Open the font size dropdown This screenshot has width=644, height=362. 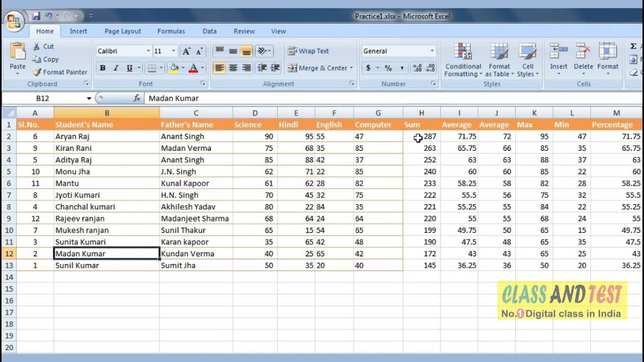click(x=174, y=51)
